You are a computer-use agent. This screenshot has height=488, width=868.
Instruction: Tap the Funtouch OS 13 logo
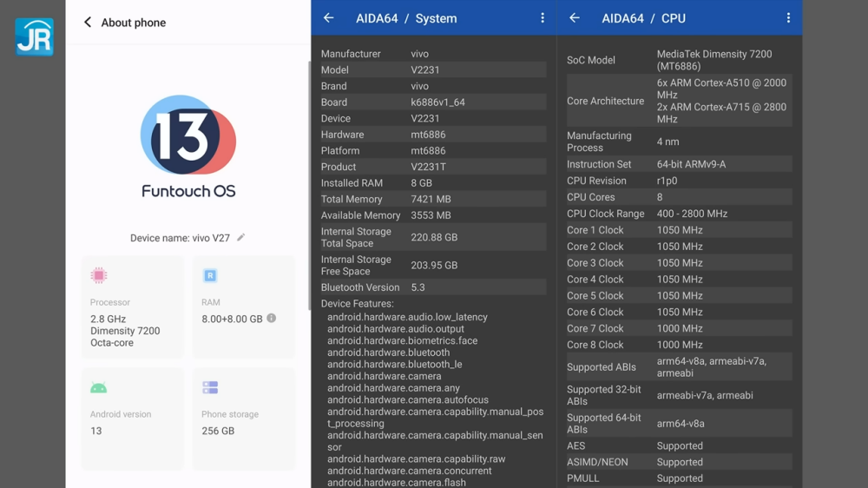[x=188, y=146]
